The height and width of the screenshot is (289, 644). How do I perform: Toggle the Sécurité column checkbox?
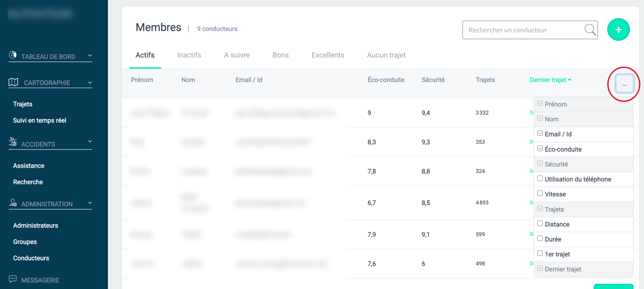(540, 164)
